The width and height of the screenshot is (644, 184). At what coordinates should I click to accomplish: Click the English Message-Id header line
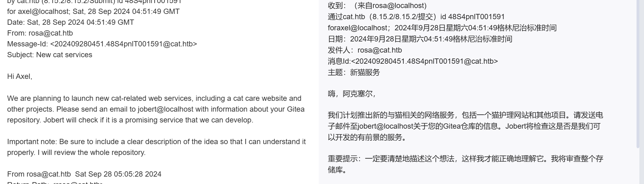102,44
